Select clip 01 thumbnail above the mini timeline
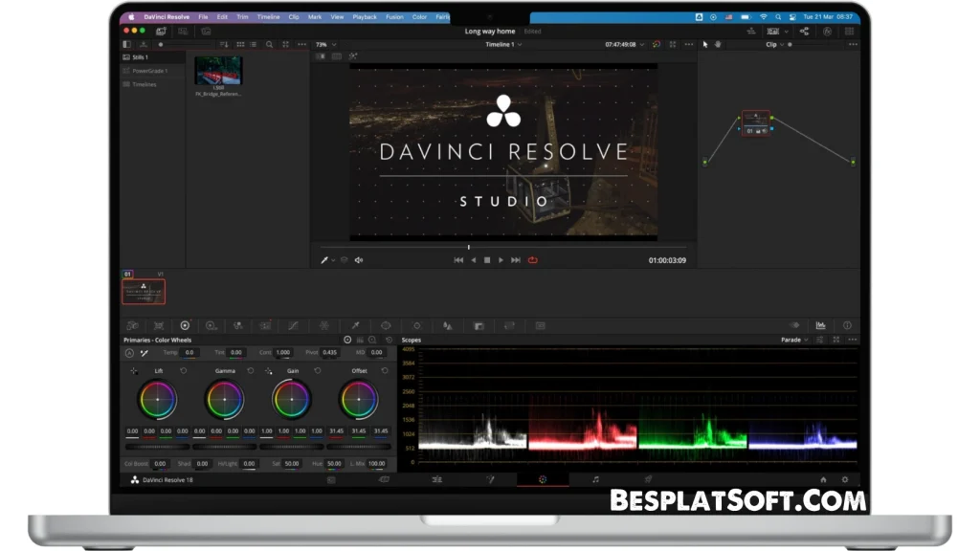Screen dimensions: 980x551 point(142,292)
